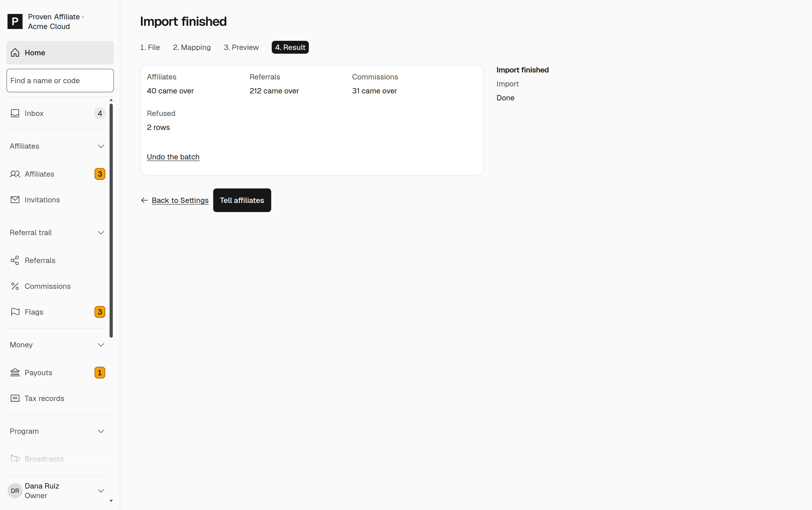Click the Invitations envelope icon

click(x=15, y=199)
